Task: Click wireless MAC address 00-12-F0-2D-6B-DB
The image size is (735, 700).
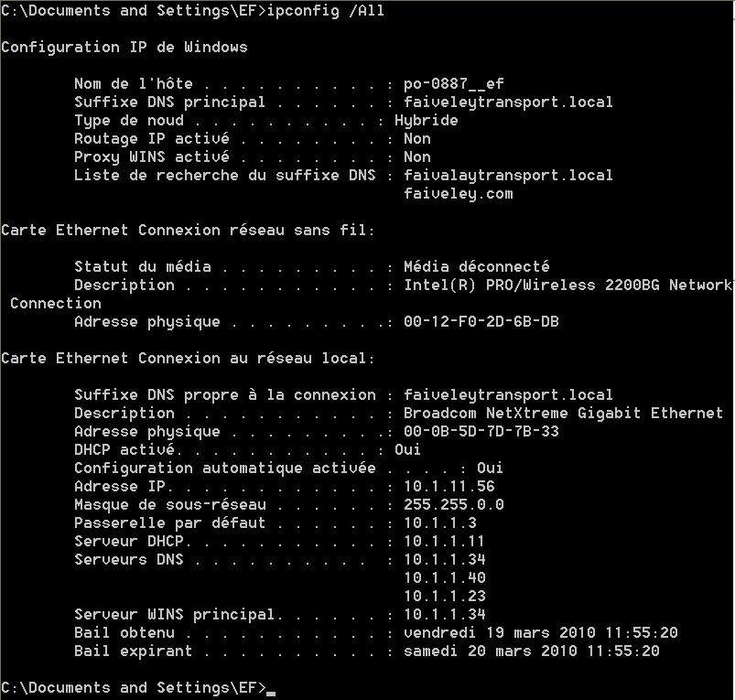Action: (x=481, y=322)
